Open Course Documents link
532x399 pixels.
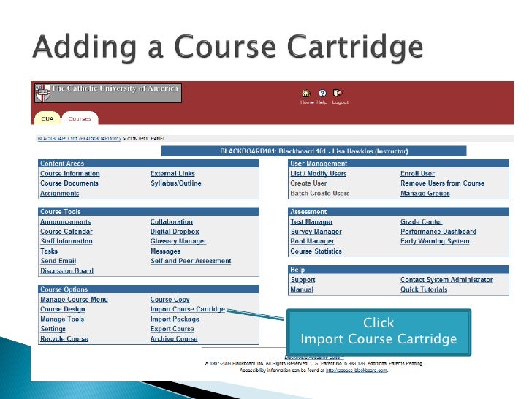click(69, 183)
